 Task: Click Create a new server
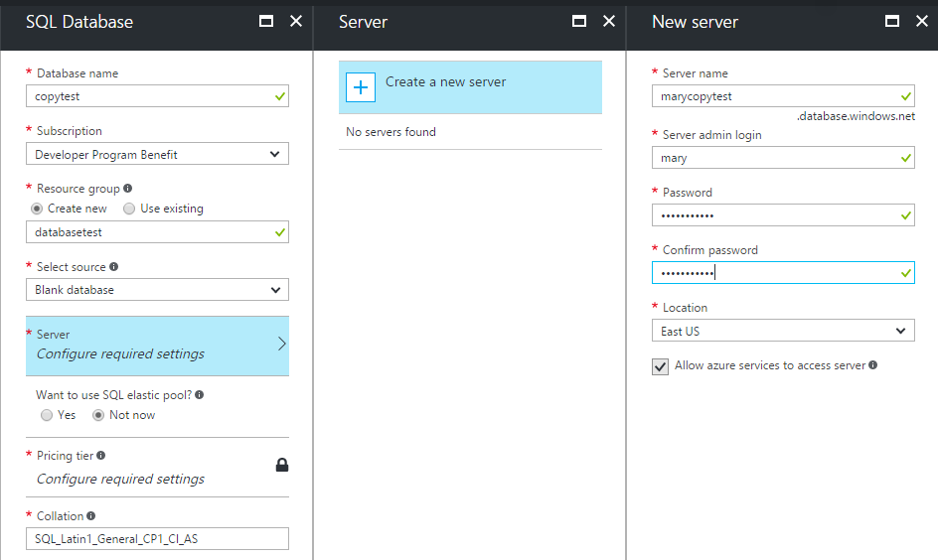pyautogui.click(x=470, y=87)
